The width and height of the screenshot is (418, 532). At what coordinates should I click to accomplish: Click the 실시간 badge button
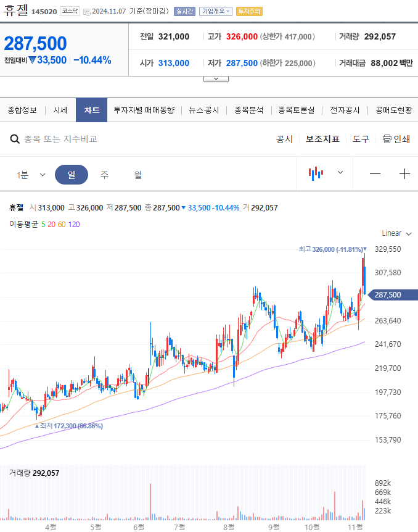click(x=184, y=11)
